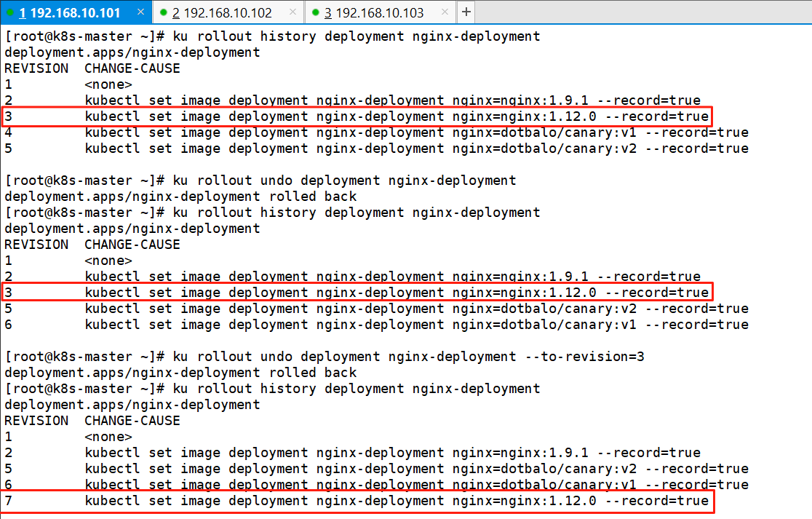Click the first 'rolled back' output line
Viewport: 812px width, 519px height.
(x=180, y=197)
